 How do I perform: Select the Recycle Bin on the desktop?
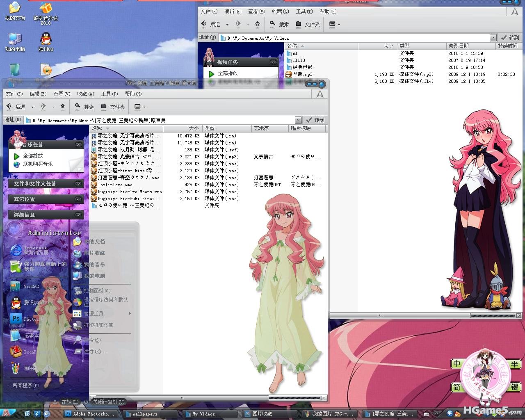click(x=14, y=70)
